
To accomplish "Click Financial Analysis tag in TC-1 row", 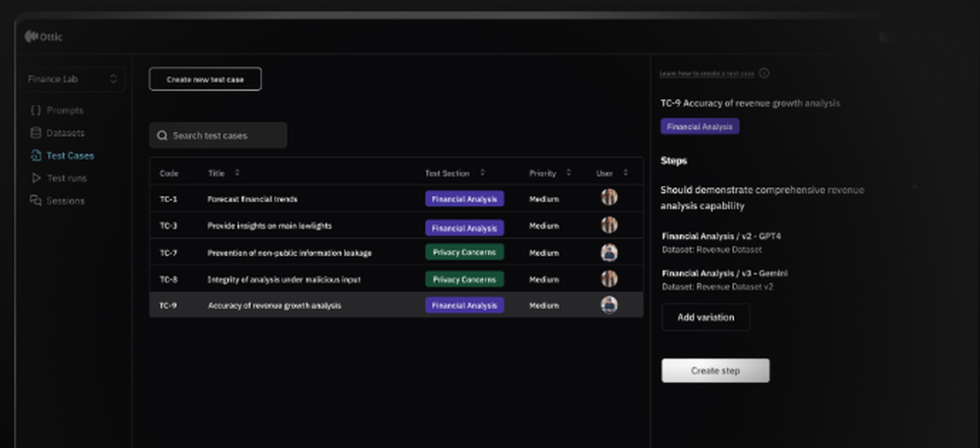I will pos(465,199).
